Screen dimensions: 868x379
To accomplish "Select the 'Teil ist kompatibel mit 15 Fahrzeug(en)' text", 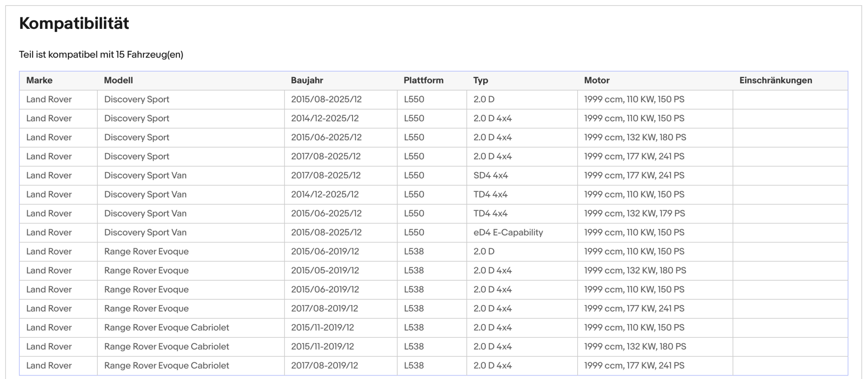I will click(x=101, y=55).
